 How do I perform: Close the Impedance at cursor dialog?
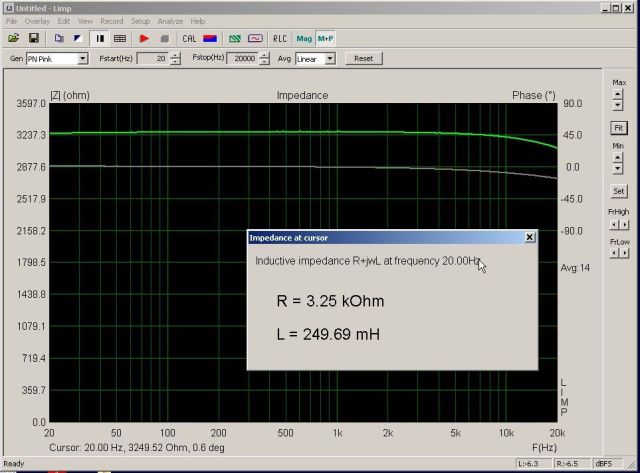point(529,237)
